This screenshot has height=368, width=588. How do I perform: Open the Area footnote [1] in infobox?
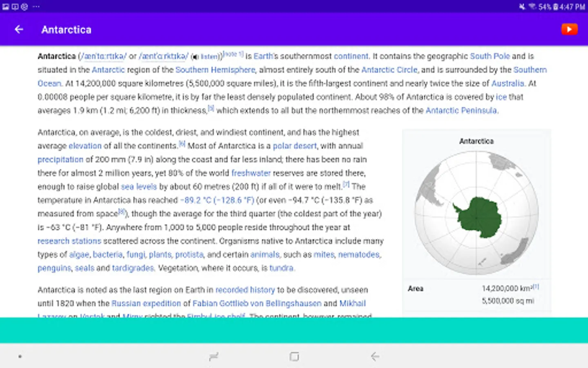click(x=536, y=286)
